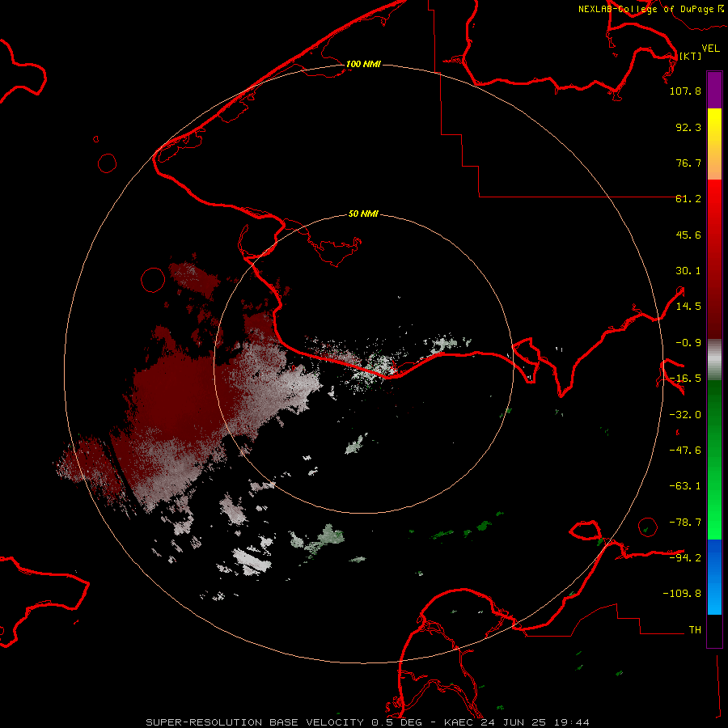Click the Super-Resolution Base Velocity caption
This screenshot has width=728, height=728.
(368, 722)
